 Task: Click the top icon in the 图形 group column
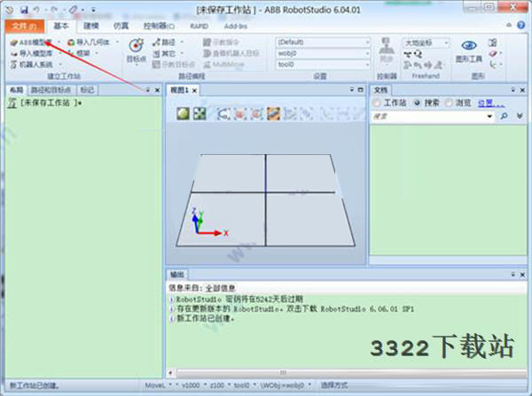493,43
